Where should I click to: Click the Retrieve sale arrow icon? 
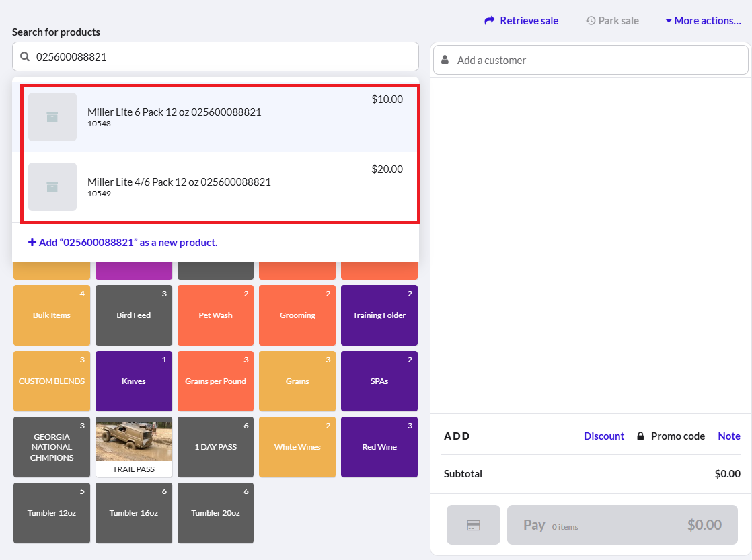click(489, 21)
